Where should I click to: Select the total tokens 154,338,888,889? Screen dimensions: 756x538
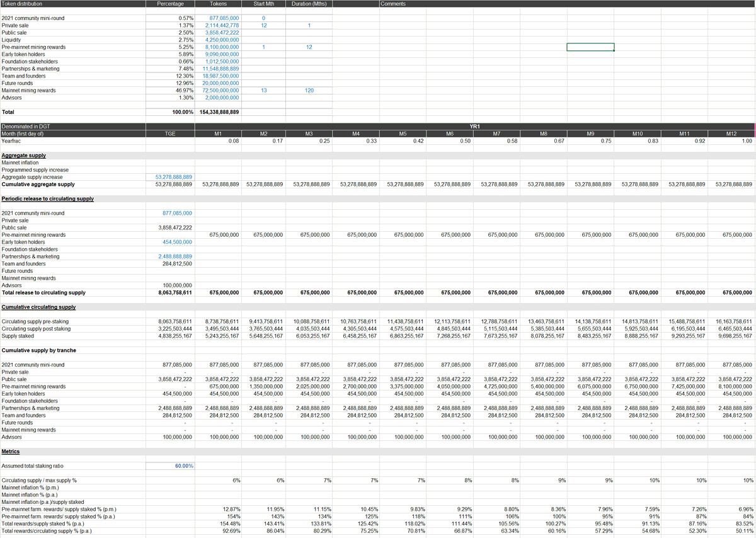(217, 112)
